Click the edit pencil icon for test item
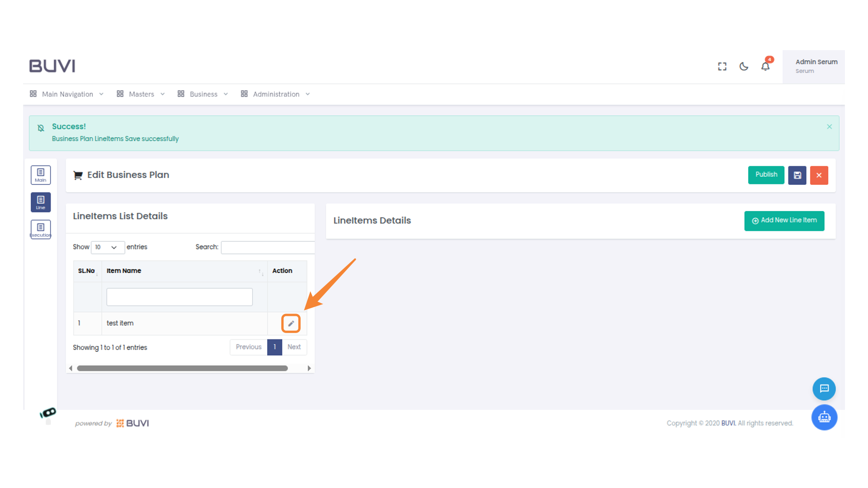Screen dimensions: 868x488 (x=291, y=324)
